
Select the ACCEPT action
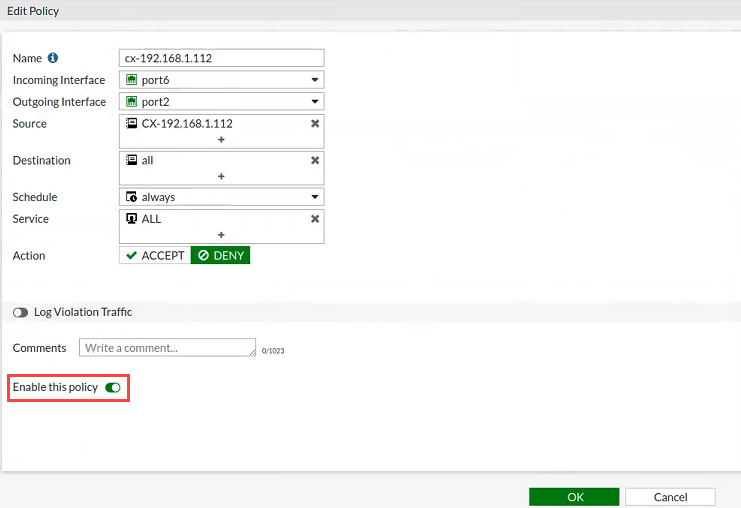point(155,255)
